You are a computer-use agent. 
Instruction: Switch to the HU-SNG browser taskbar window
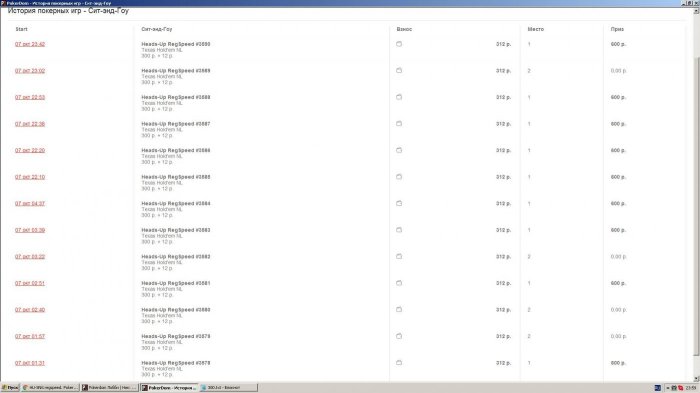pyautogui.click(x=50, y=388)
